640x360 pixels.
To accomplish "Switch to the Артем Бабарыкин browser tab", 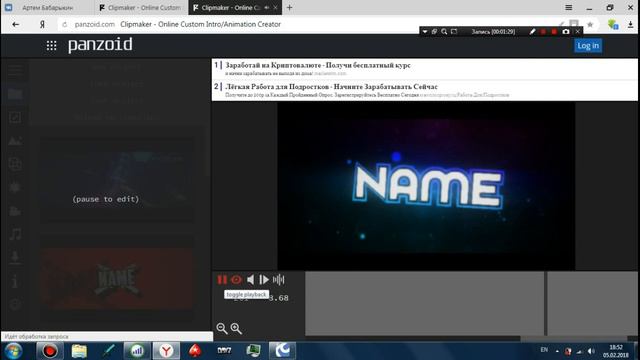I will pyautogui.click(x=47, y=7).
